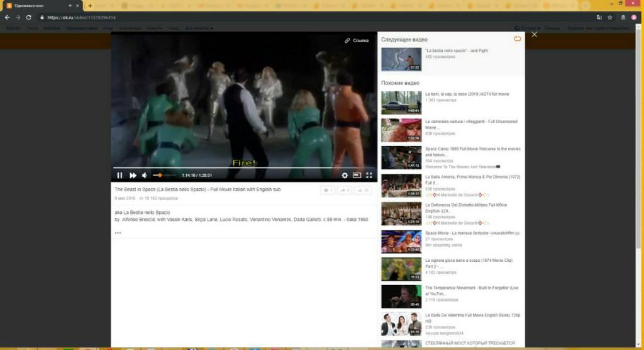The height and width of the screenshot is (350, 644).
Task: Bookmark this page with star icon
Action: click(x=610, y=18)
